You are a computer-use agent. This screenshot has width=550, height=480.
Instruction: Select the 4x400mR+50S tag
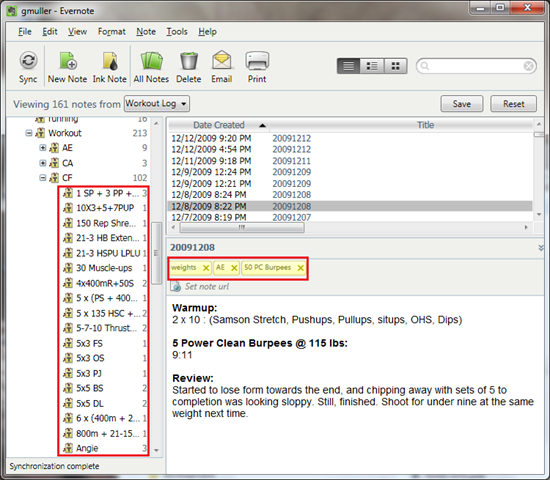pos(105,283)
